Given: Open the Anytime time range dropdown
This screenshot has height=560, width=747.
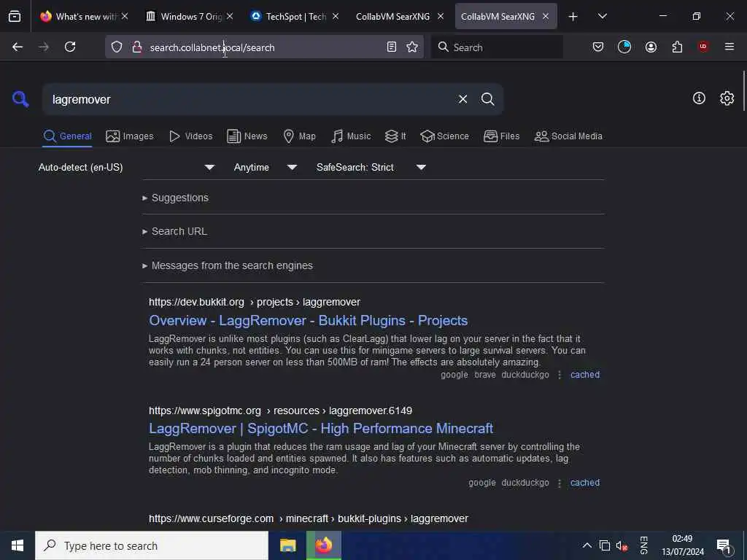Looking at the screenshot, I should pyautogui.click(x=266, y=167).
